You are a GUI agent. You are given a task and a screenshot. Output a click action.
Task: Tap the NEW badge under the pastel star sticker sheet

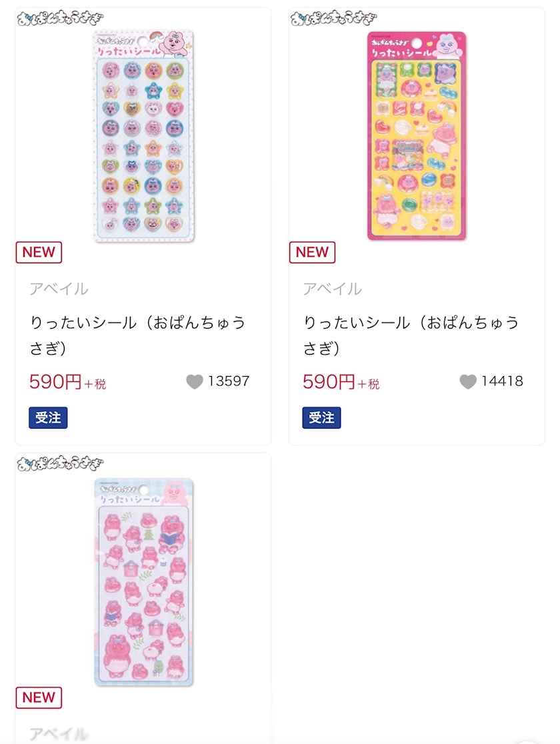[x=39, y=253]
